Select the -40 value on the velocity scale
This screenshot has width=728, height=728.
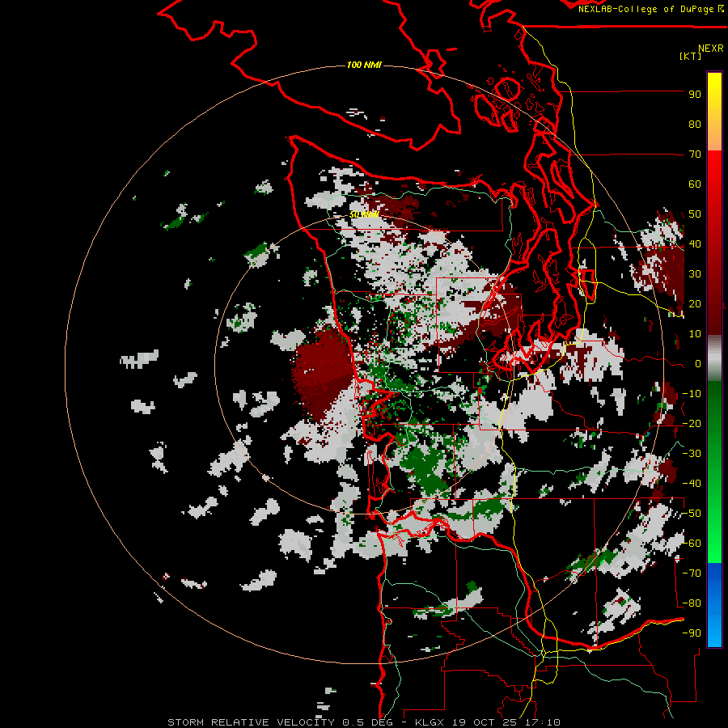pyautogui.click(x=692, y=484)
